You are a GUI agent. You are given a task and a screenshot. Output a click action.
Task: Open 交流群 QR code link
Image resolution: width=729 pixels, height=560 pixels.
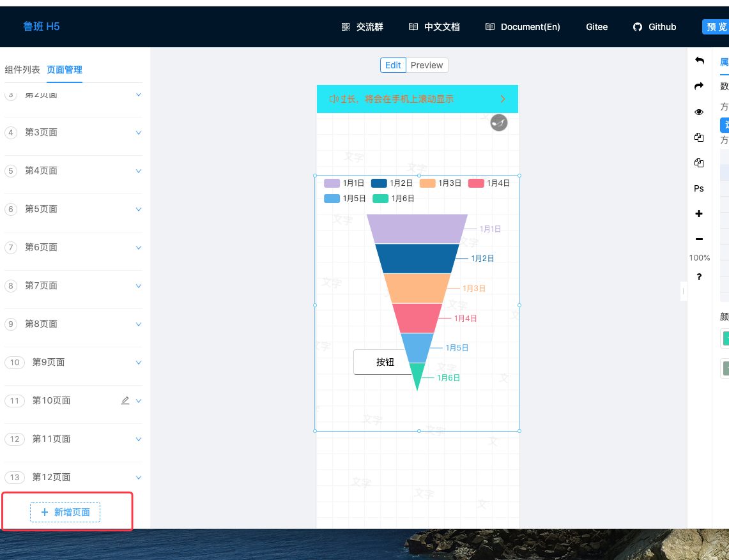362,27
